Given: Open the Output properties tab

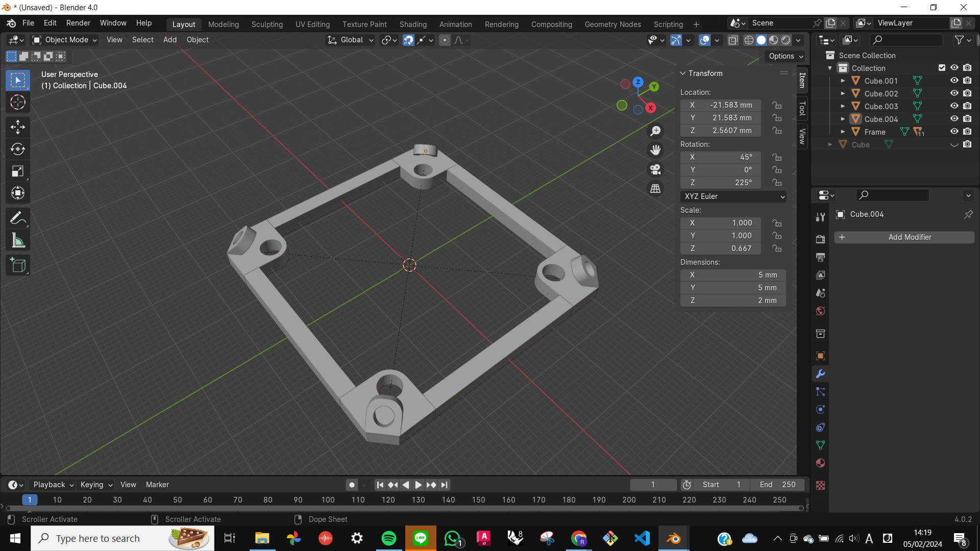Looking at the screenshot, I should tap(820, 257).
